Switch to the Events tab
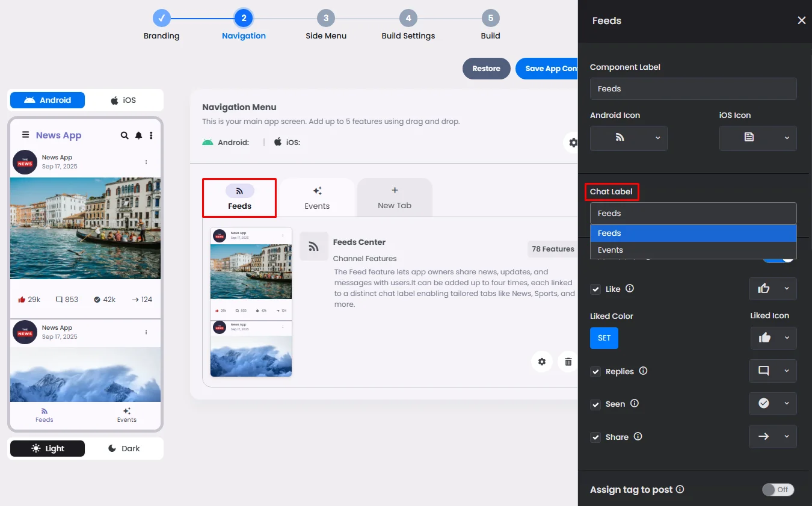This screenshot has width=812, height=506. coord(317,197)
